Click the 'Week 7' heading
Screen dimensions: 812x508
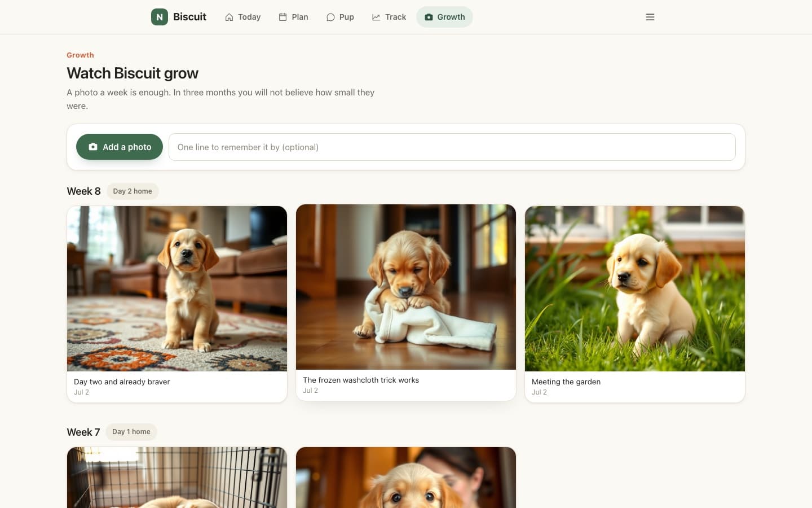(x=83, y=432)
